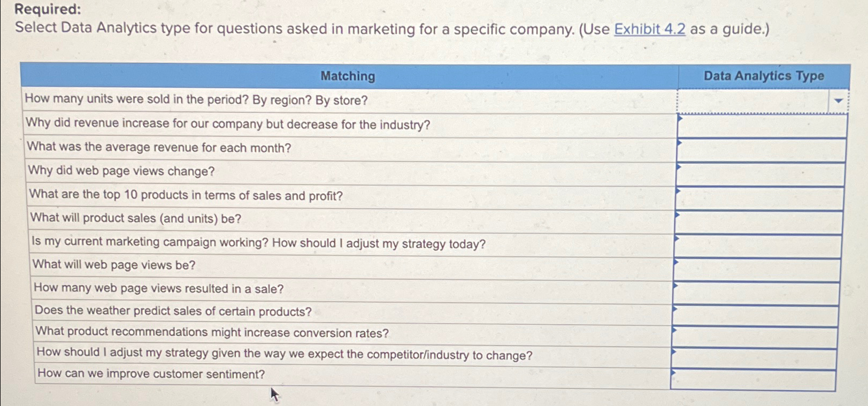Open the dropdown for web page views change question
This screenshot has height=406, width=868.
(x=759, y=174)
